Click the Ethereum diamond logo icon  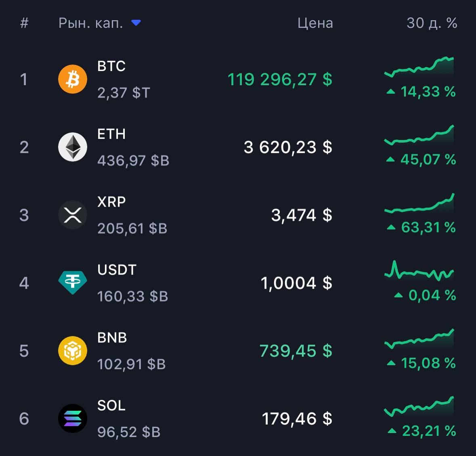pos(73,147)
